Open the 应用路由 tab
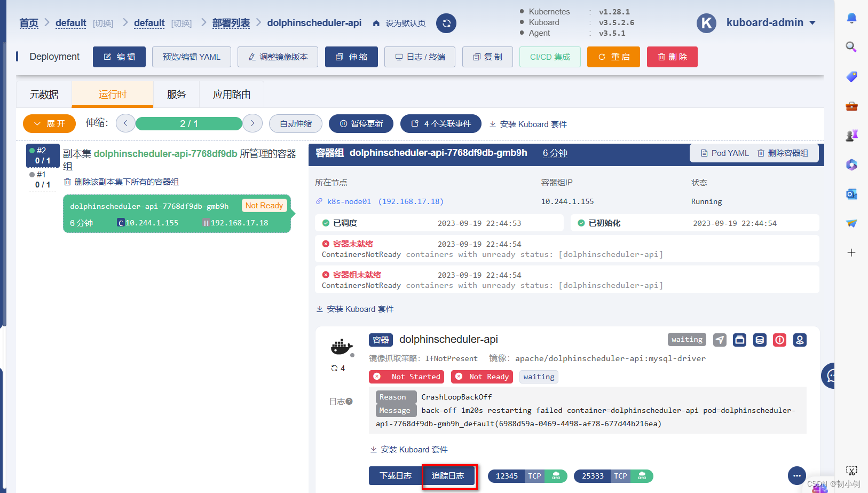Image resolution: width=868 pixels, height=493 pixels. 232,95
